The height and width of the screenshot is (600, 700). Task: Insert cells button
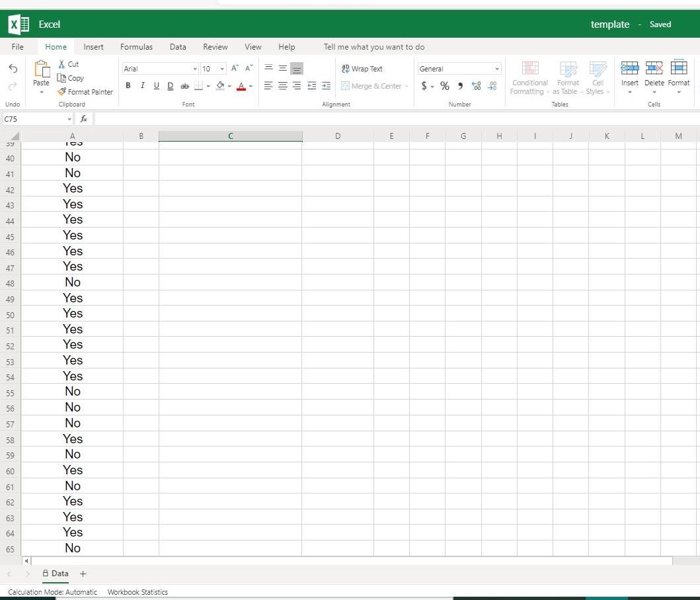click(629, 78)
